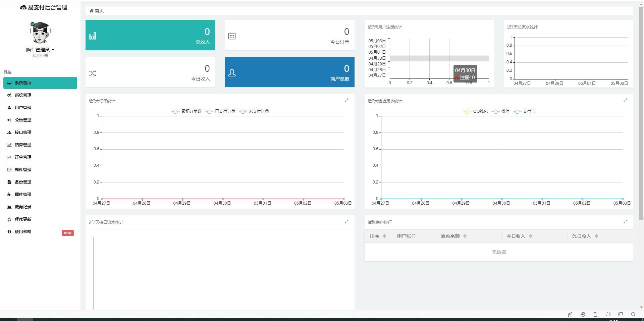Toggle 未支付订单 legend series
The image size is (644, 321).
click(254, 111)
